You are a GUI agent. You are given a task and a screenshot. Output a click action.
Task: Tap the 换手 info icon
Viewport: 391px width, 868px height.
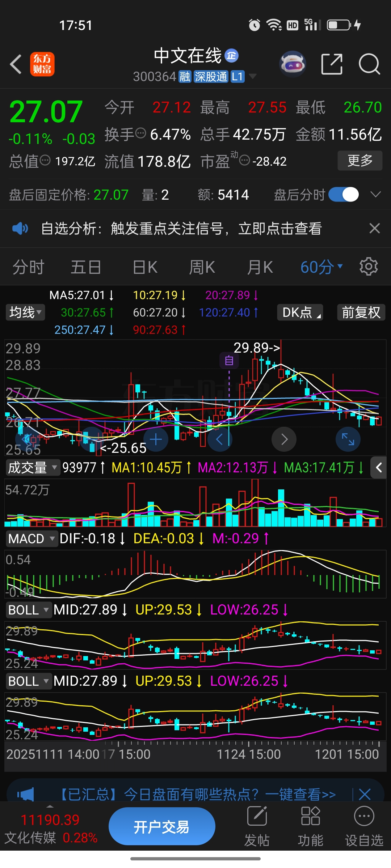140,133
